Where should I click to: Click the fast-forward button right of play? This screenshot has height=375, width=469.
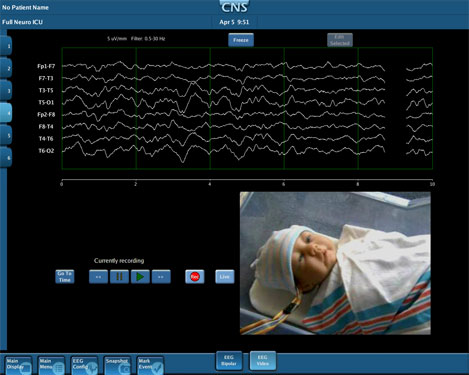point(161,277)
